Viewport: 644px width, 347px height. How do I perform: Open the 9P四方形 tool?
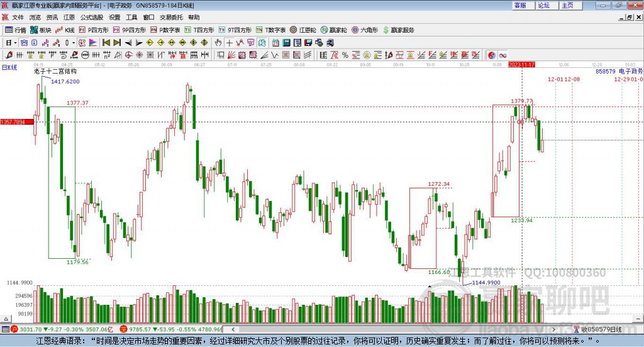[x=130, y=30]
